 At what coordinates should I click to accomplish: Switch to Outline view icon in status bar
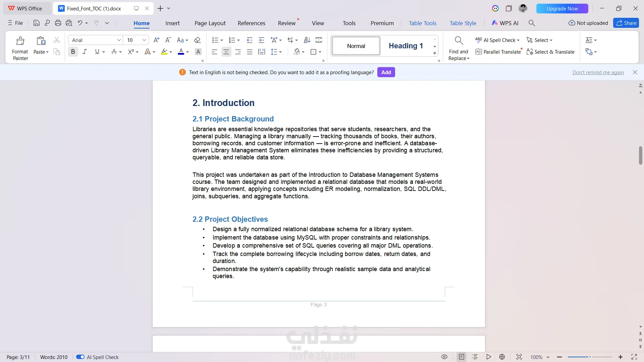475,357
